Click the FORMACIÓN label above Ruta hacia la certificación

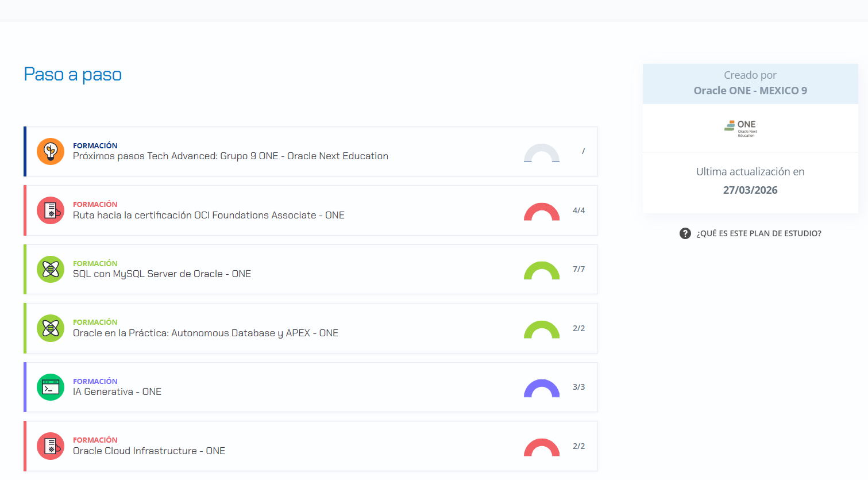(x=95, y=205)
